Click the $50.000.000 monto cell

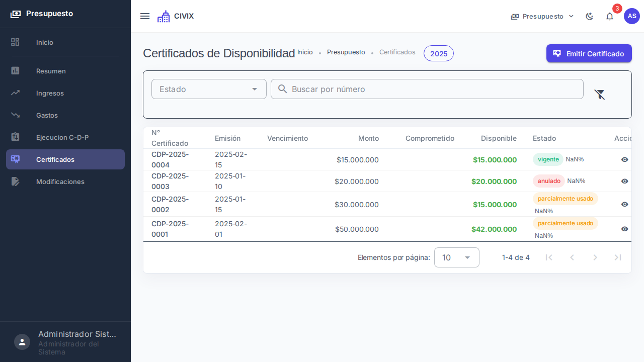357,229
